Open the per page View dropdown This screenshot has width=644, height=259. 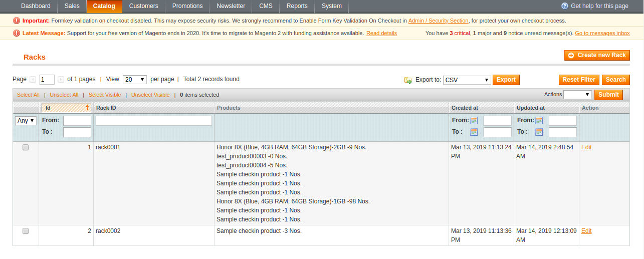coord(135,80)
